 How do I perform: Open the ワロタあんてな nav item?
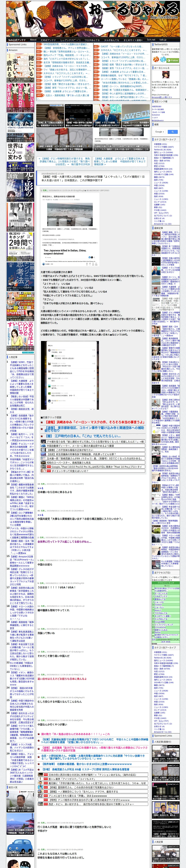click(x=92, y=40)
